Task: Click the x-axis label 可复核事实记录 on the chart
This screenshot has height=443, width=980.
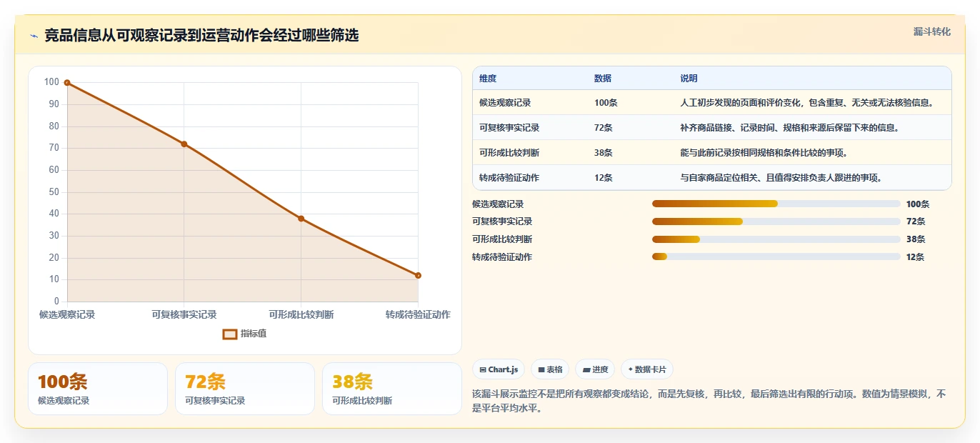Action: [184, 314]
